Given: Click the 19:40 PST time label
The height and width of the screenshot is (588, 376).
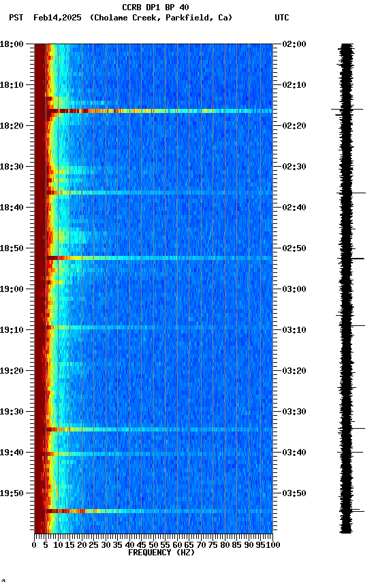Looking at the screenshot, I should (12, 453).
